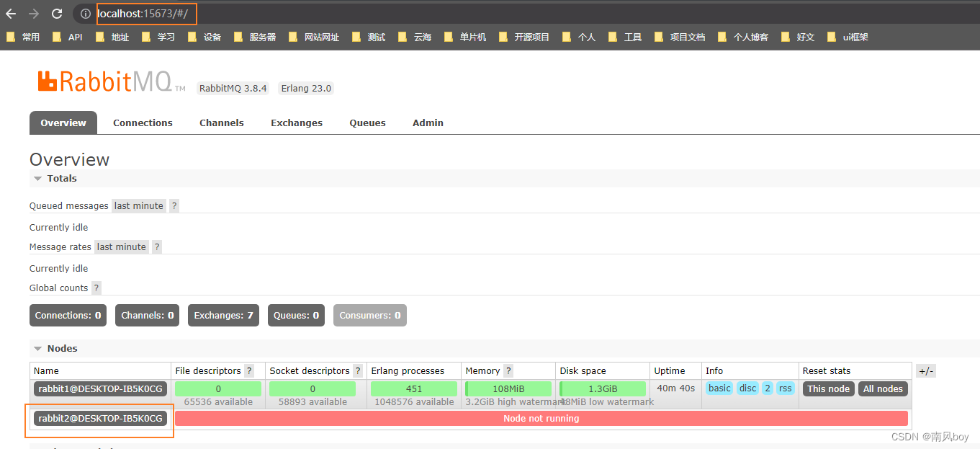Click the Consumers: 0 count button

(370, 315)
